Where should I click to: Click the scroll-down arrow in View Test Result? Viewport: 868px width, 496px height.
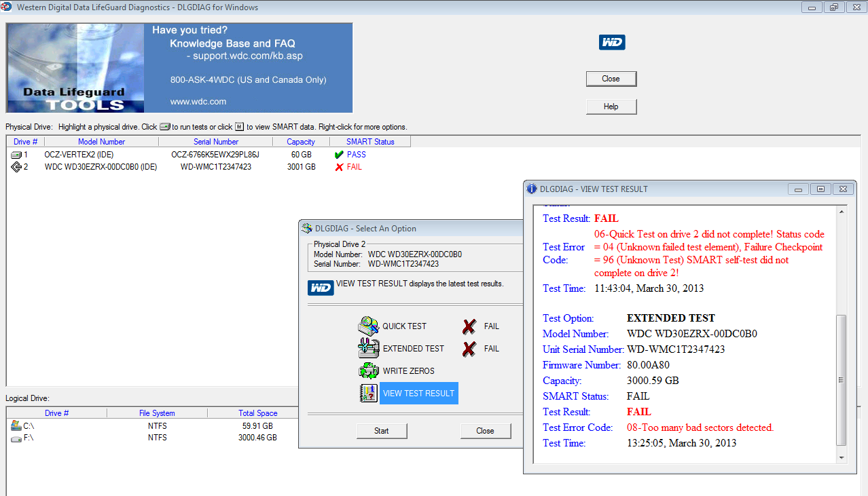pyautogui.click(x=842, y=457)
